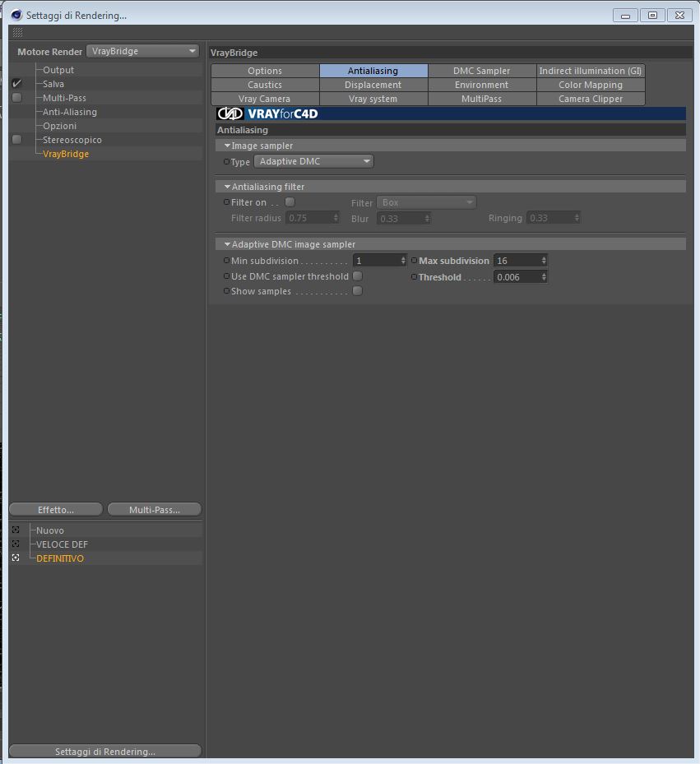This screenshot has width=700, height=764.
Task: Click the keyframe dot beside Threshold
Action: (414, 277)
